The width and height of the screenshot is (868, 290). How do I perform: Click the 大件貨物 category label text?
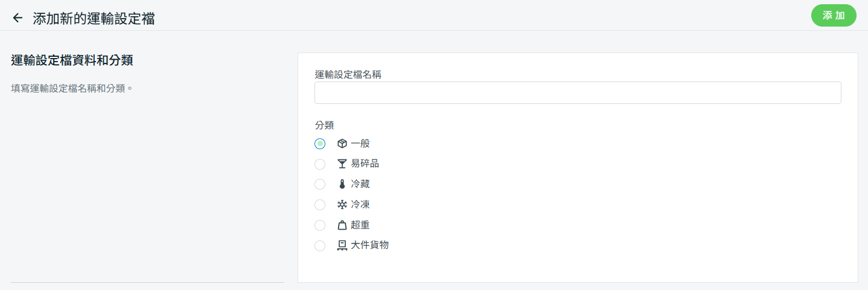pyautogui.click(x=369, y=245)
